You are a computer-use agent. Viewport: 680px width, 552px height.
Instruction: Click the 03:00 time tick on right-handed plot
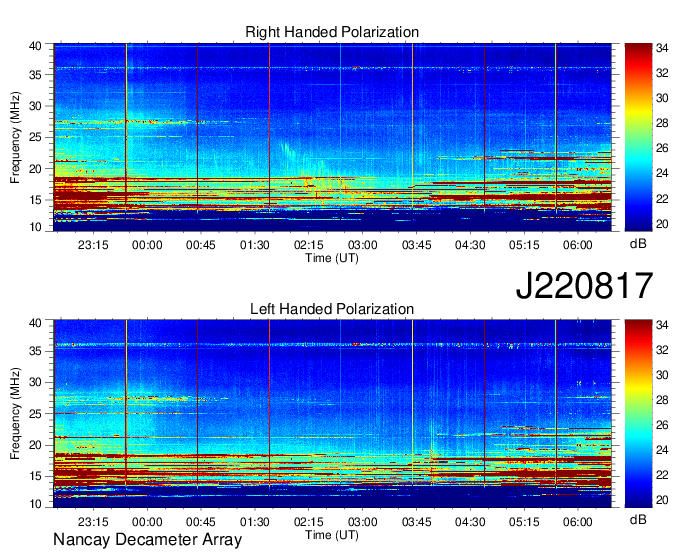pos(363,245)
